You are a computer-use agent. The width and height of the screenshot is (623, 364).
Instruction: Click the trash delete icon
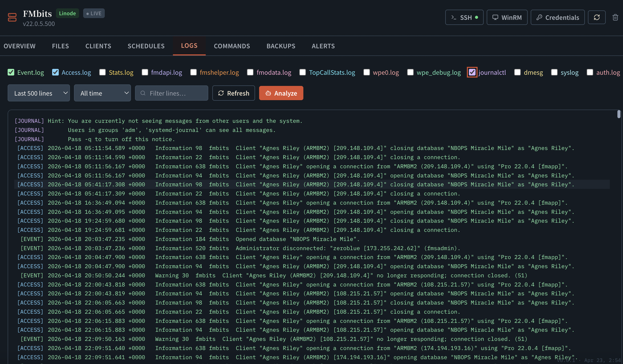point(615,17)
